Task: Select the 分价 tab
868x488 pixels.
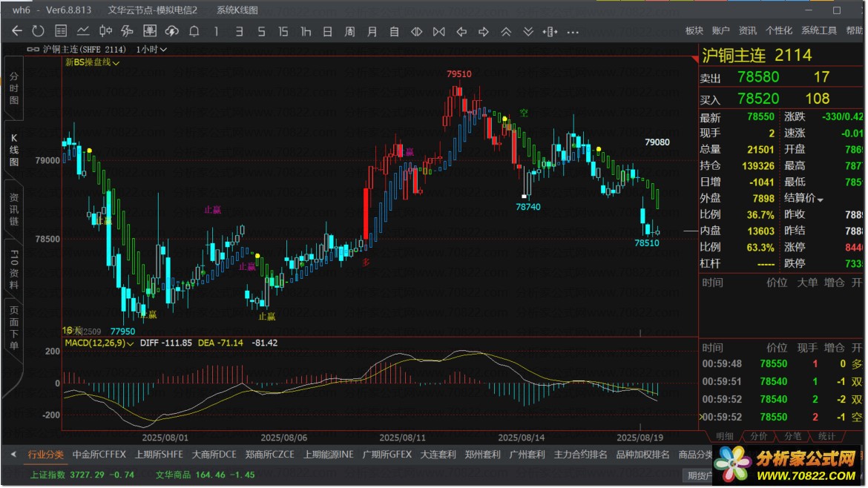Action: click(x=758, y=437)
